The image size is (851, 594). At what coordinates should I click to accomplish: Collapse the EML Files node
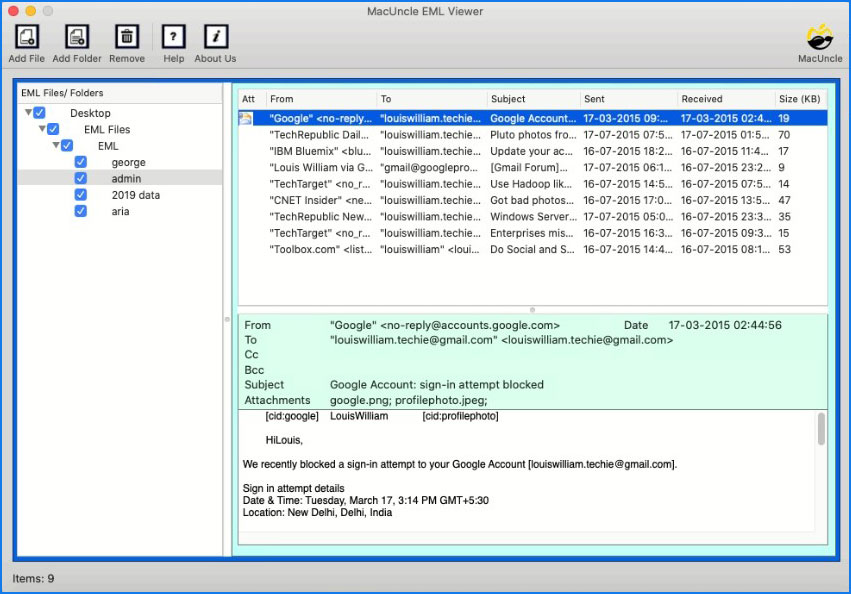click(41, 129)
